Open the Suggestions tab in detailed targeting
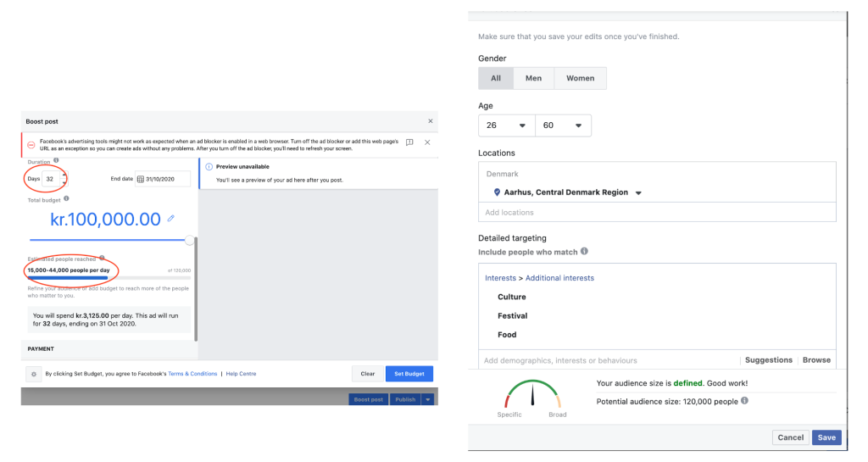This screenshot has width=868, height=462. (768, 360)
